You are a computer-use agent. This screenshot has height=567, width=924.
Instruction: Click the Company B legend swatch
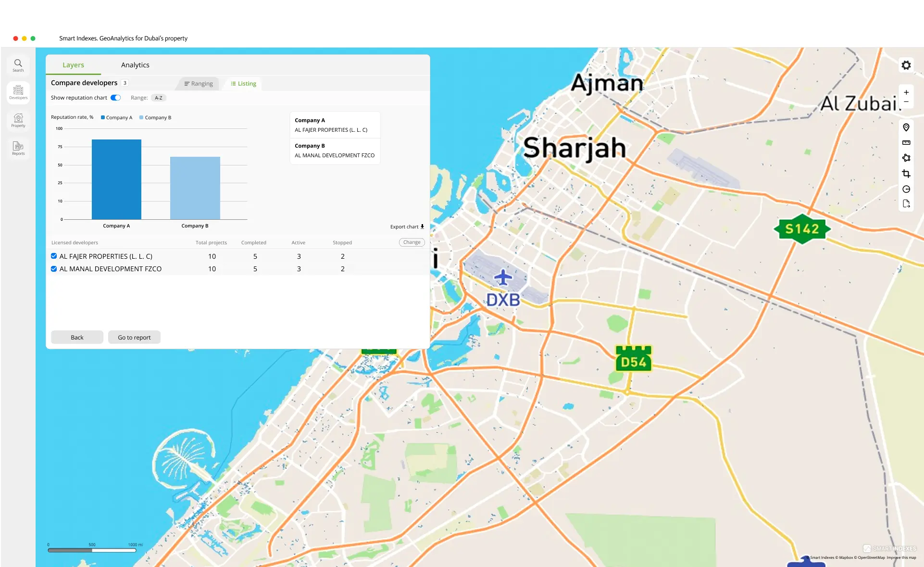(141, 117)
